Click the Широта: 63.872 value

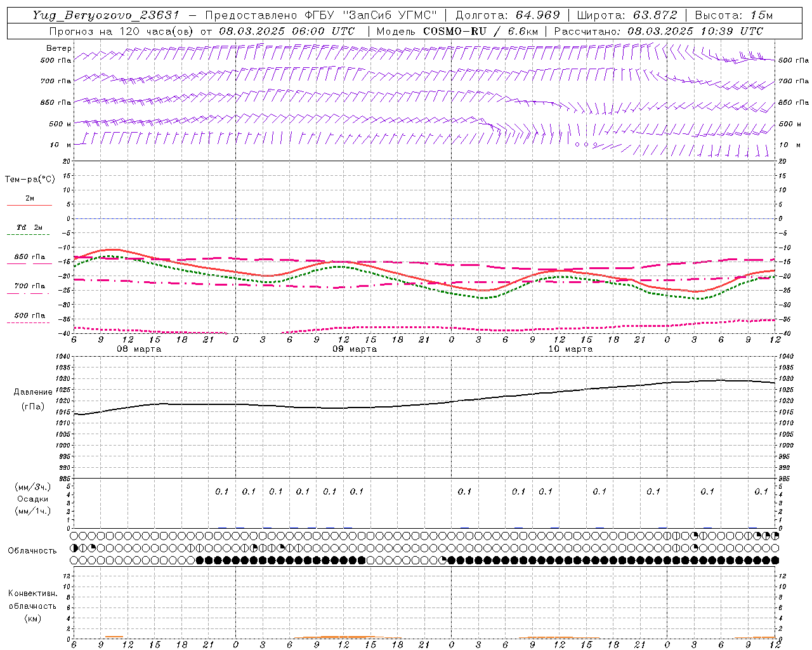click(x=627, y=15)
